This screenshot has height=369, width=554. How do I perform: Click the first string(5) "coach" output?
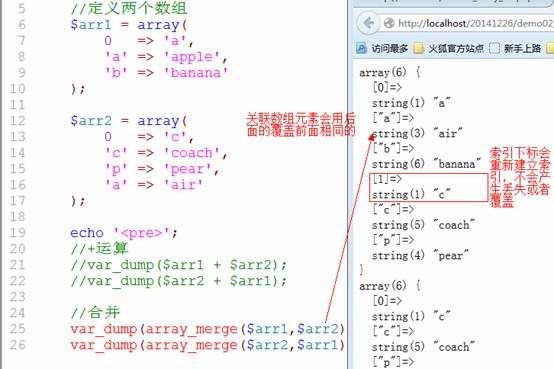pyautogui.click(x=423, y=225)
